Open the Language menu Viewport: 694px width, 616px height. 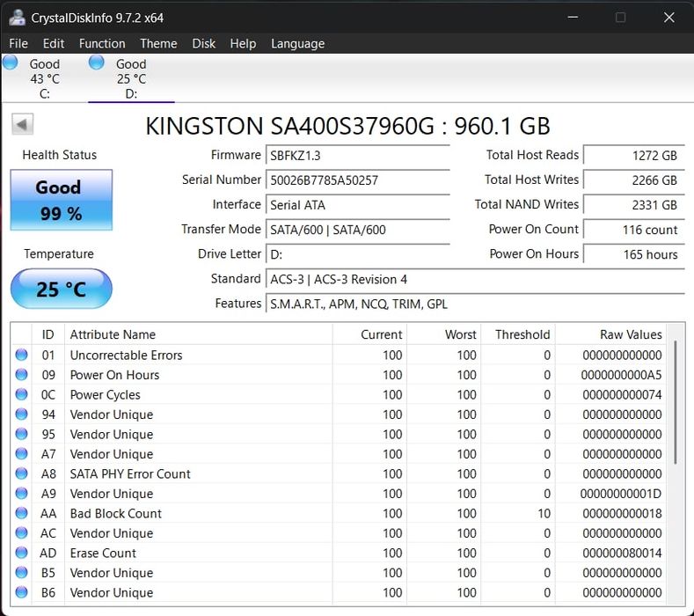coord(297,43)
